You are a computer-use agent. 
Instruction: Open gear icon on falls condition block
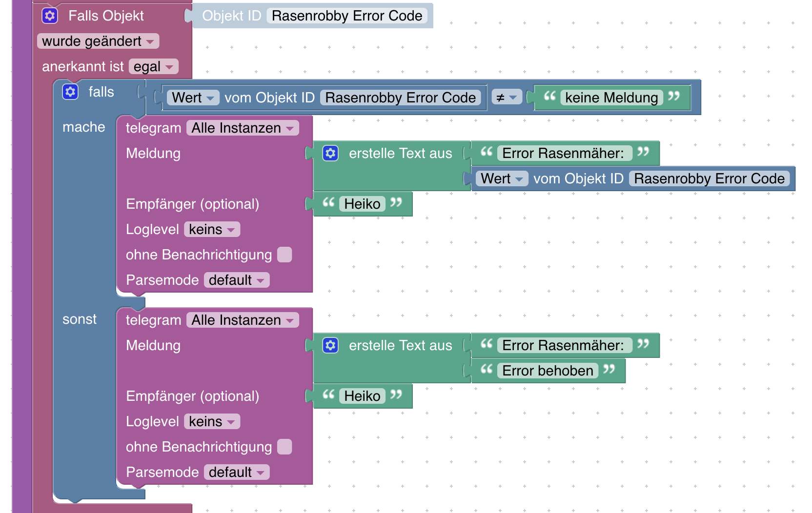tap(70, 92)
